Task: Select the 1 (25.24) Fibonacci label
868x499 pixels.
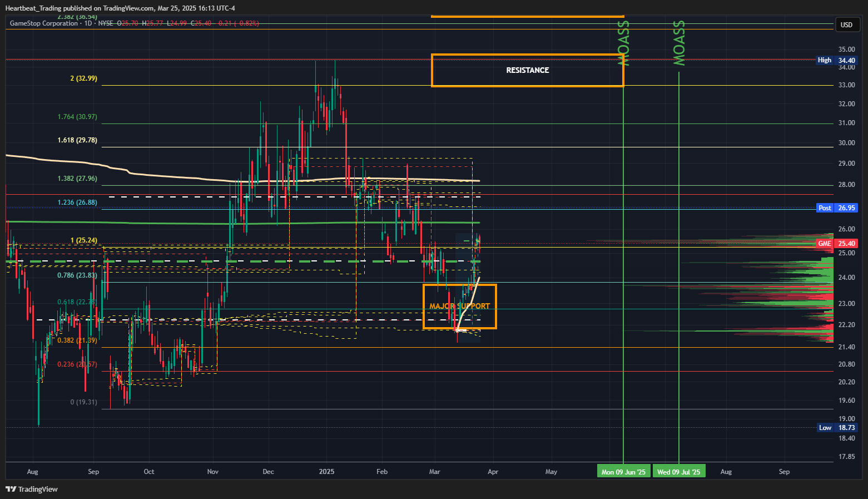Action: 84,240
